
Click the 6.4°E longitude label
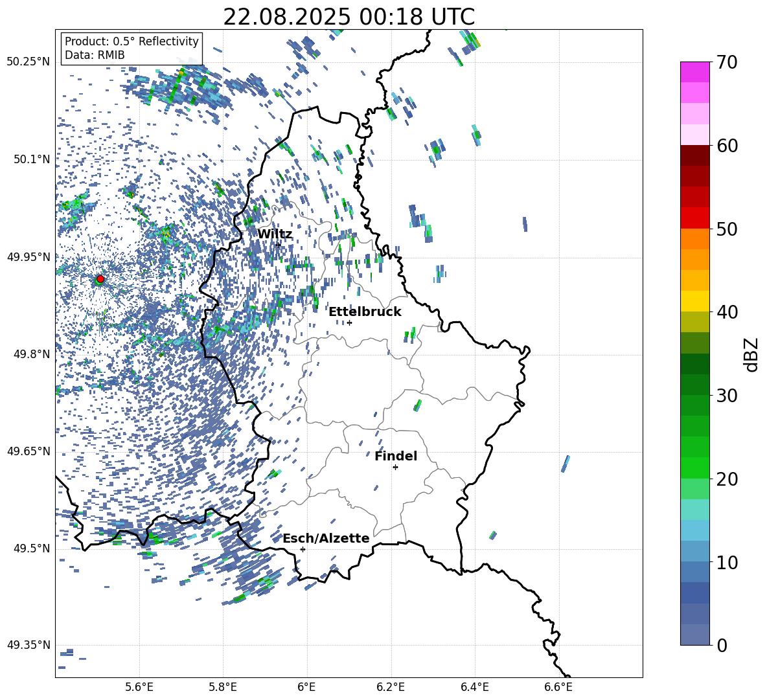pyautogui.click(x=474, y=687)
